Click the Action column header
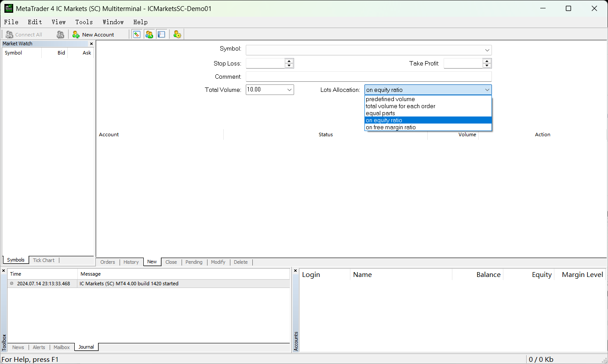 tap(542, 135)
